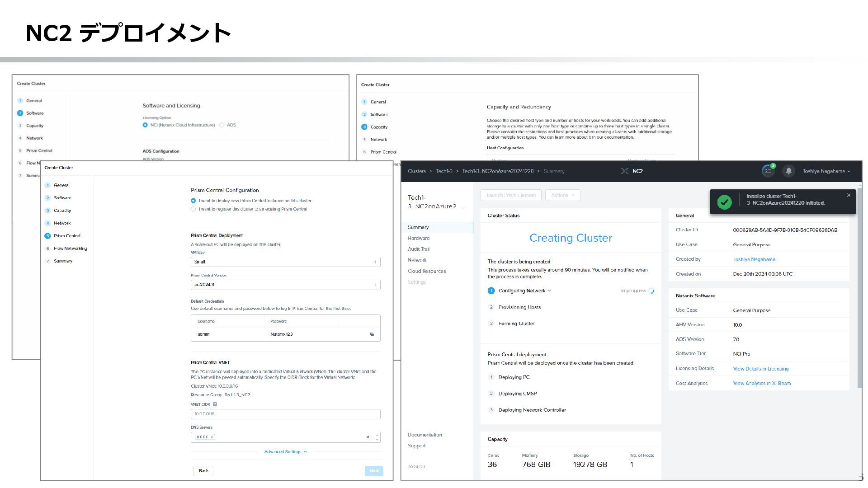Go to General step in Capacity window

pos(374,102)
